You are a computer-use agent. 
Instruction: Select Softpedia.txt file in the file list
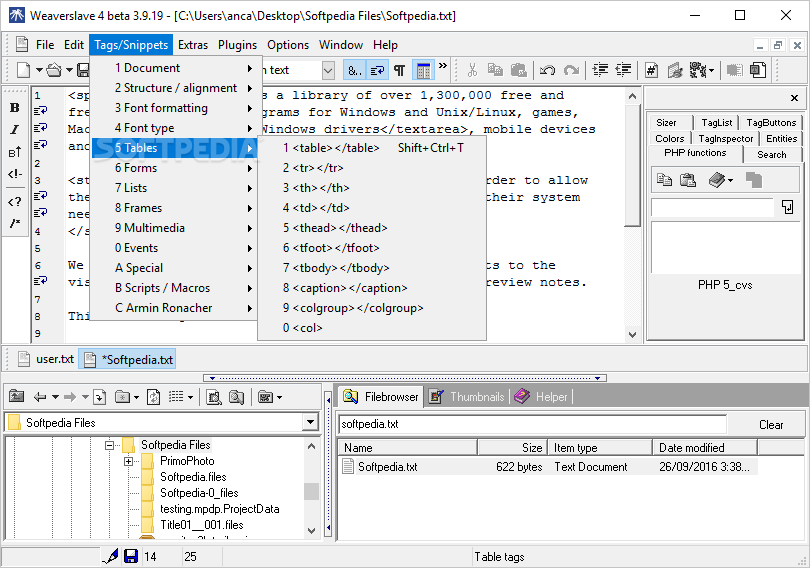pos(387,467)
